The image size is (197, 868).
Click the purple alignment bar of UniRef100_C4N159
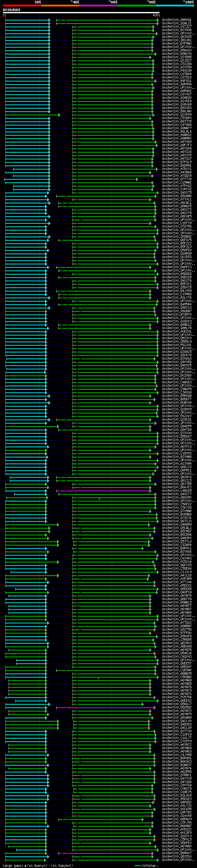pos(104,491)
